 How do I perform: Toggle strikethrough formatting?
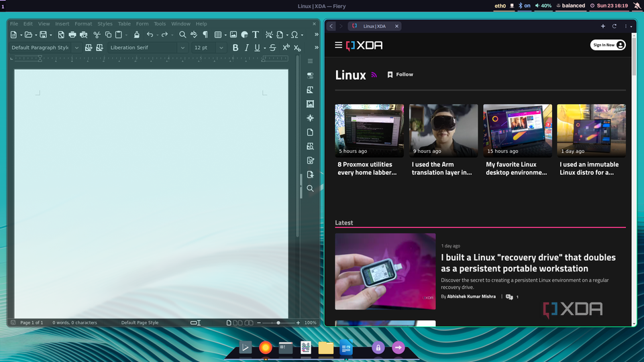[273, 48]
